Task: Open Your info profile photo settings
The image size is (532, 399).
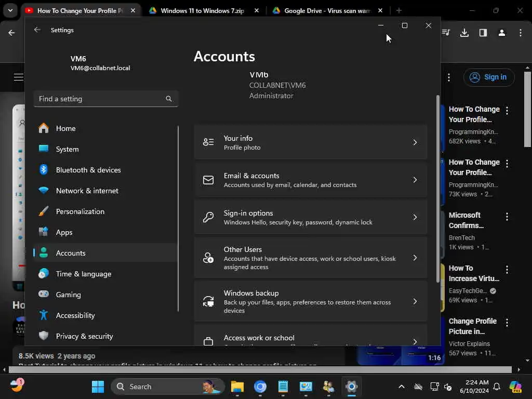Action: 311,142
